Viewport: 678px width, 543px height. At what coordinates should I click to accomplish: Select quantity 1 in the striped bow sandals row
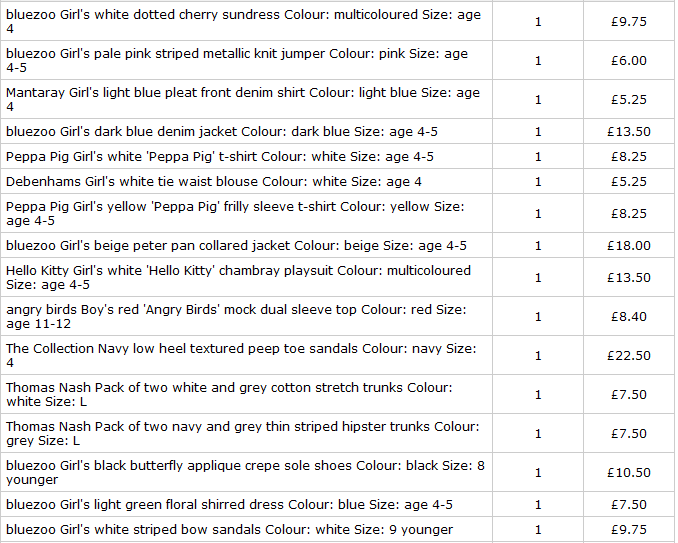(538, 530)
